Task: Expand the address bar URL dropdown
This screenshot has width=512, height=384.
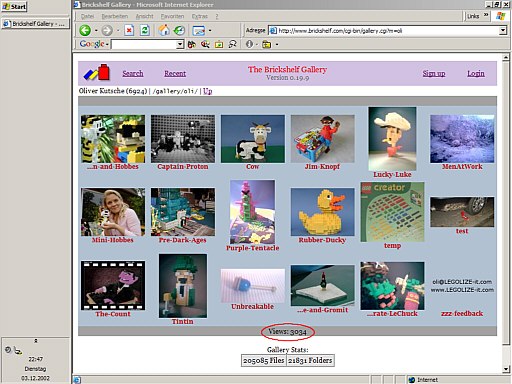Action: pos(503,31)
